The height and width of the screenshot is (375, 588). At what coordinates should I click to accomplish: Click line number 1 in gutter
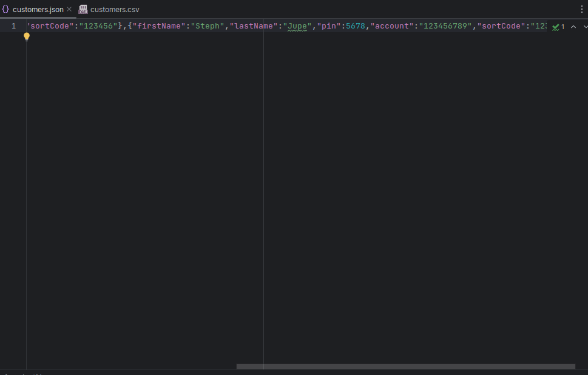click(x=14, y=26)
